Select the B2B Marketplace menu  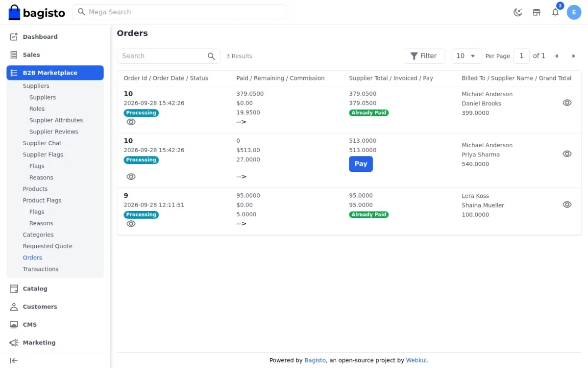click(x=55, y=73)
